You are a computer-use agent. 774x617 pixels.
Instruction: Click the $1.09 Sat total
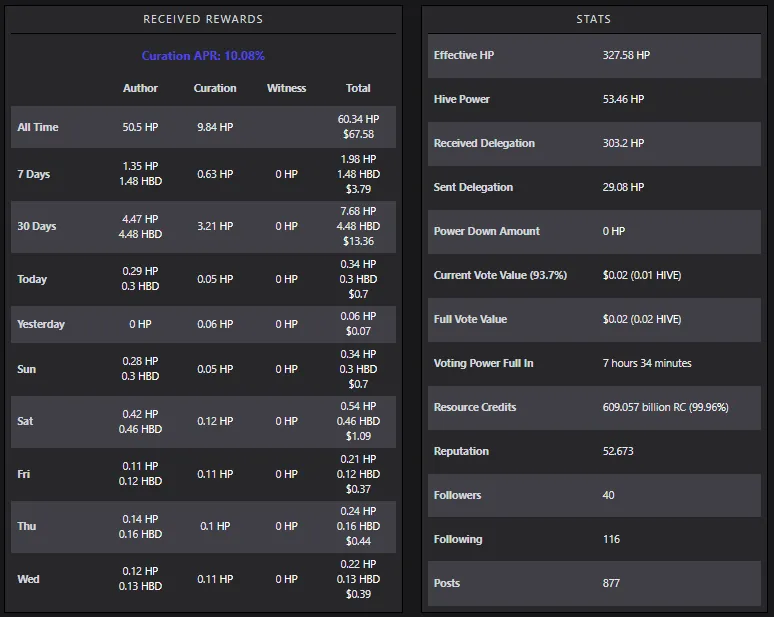click(x=358, y=436)
